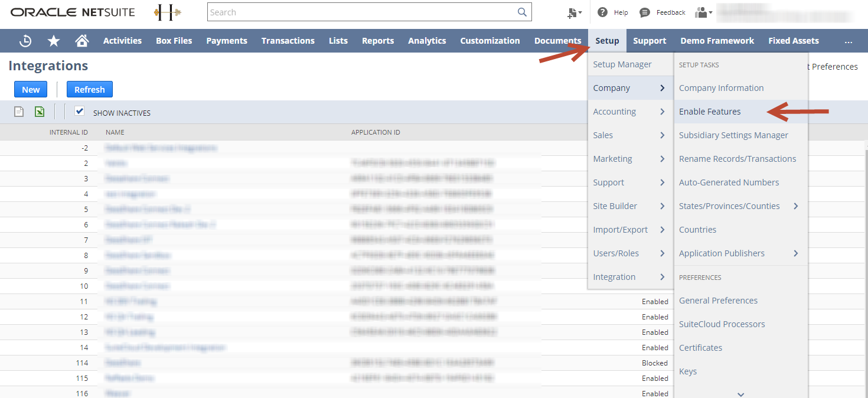Expand the Integration submenu
This screenshot has width=868, height=398.
629,277
